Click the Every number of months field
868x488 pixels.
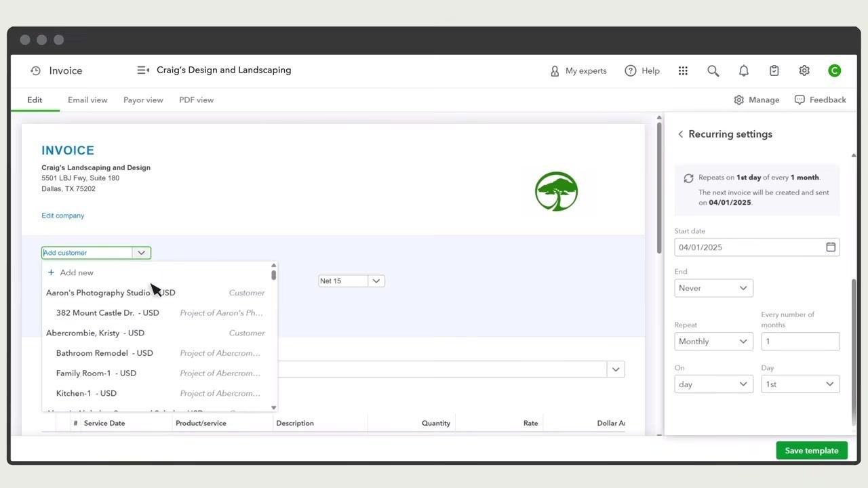click(800, 342)
